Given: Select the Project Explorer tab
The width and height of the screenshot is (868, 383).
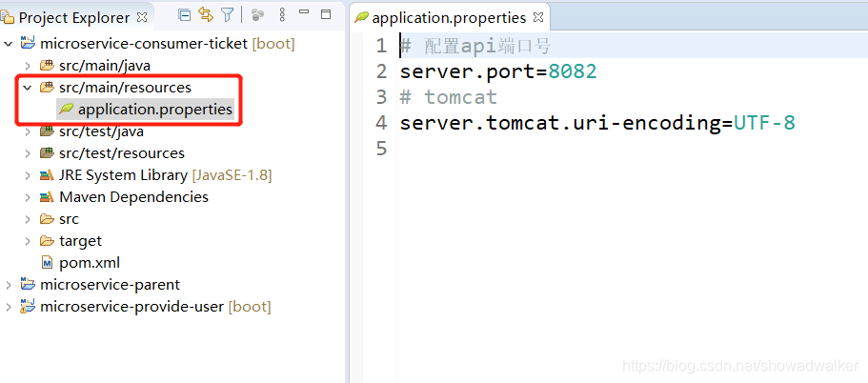Looking at the screenshot, I should [74, 17].
